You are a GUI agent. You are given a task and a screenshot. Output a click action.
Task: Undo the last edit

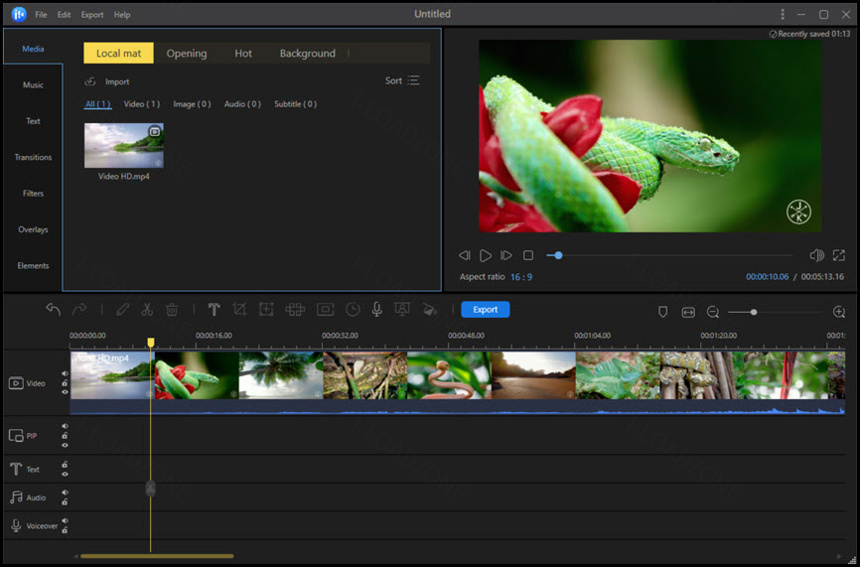(x=53, y=309)
